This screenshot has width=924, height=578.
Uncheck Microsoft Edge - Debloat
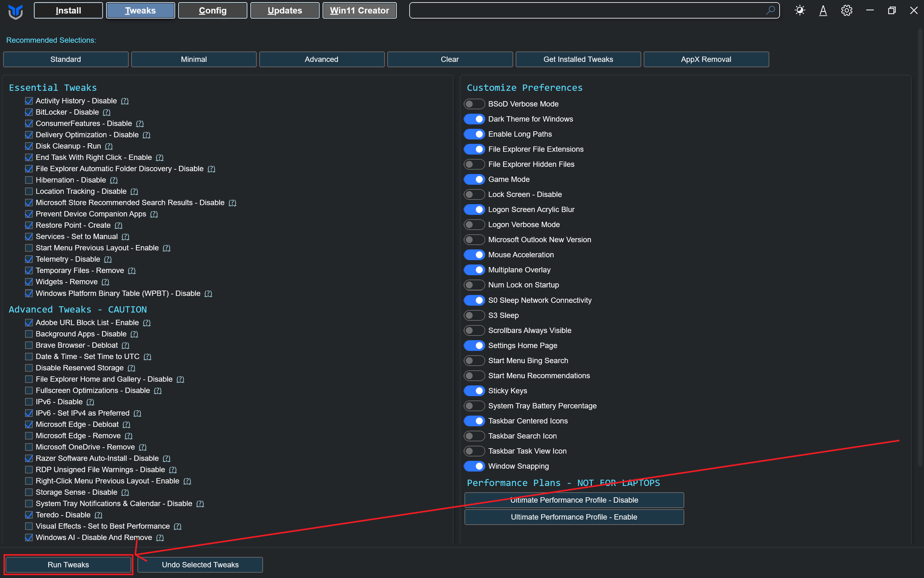coord(29,424)
